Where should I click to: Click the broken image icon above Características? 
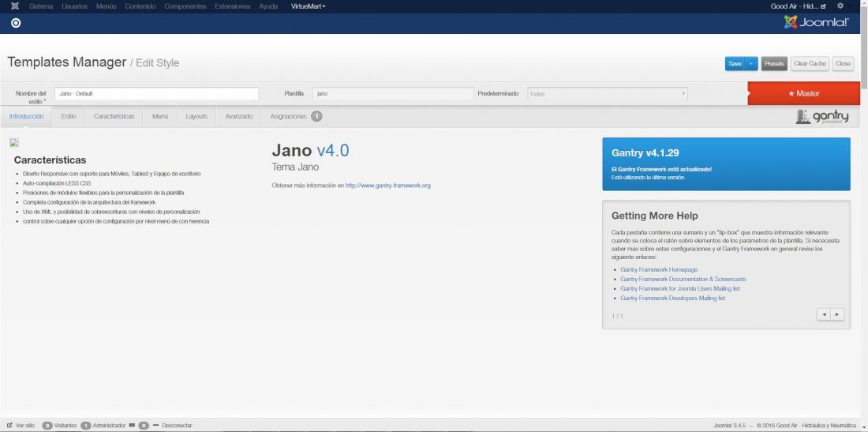[x=14, y=143]
